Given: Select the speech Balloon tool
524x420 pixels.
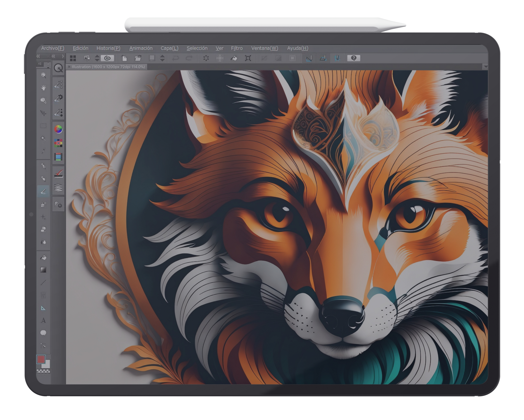Looking at the screenshot, I should pos(43,333).
